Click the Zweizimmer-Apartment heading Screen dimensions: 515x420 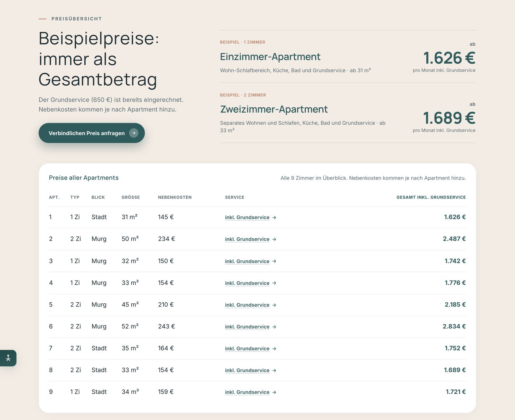click(x=274, y=109)
